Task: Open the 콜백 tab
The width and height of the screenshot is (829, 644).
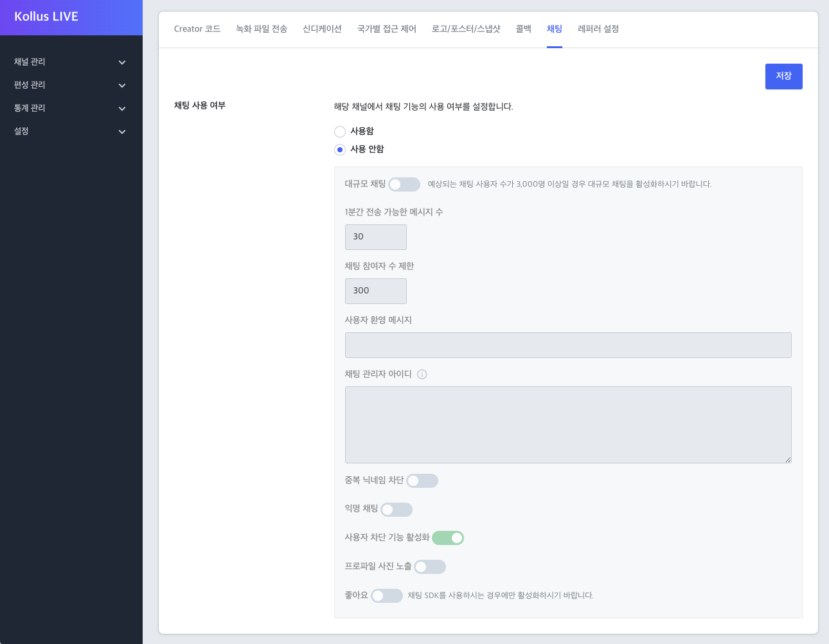Action: click(x=523, y=29)
